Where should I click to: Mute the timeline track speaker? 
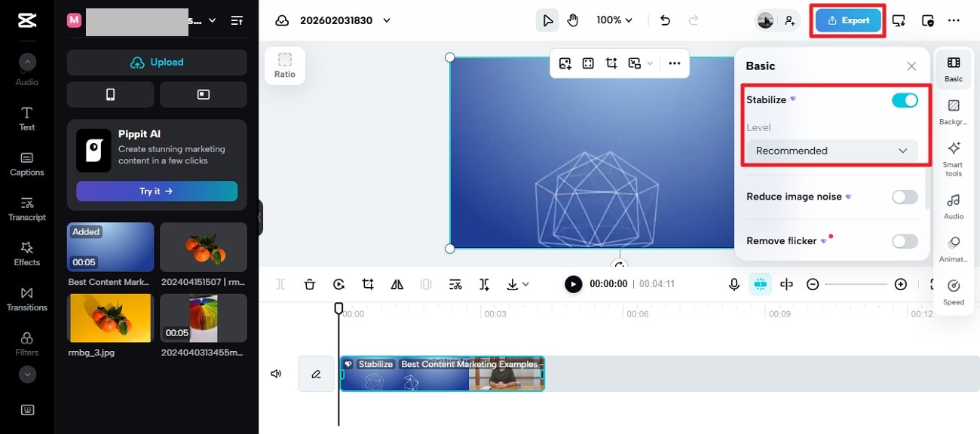pyautogui.click(x=277, y=374)
